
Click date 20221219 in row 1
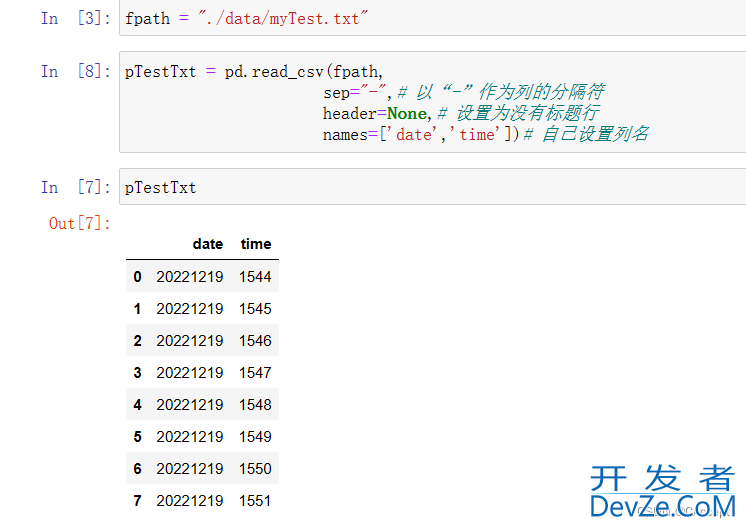(190, 309)
